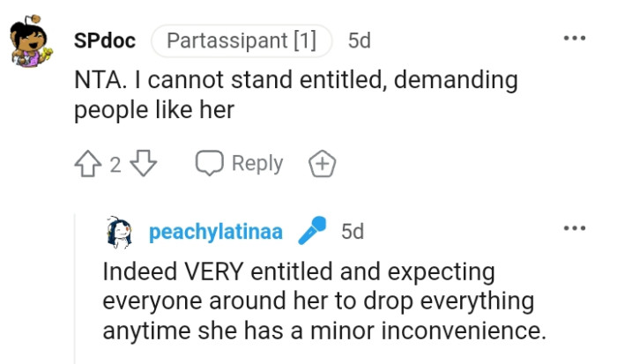
Task: Click the Partassipant [1] flair badge
Action: click(x=241, y=41)
